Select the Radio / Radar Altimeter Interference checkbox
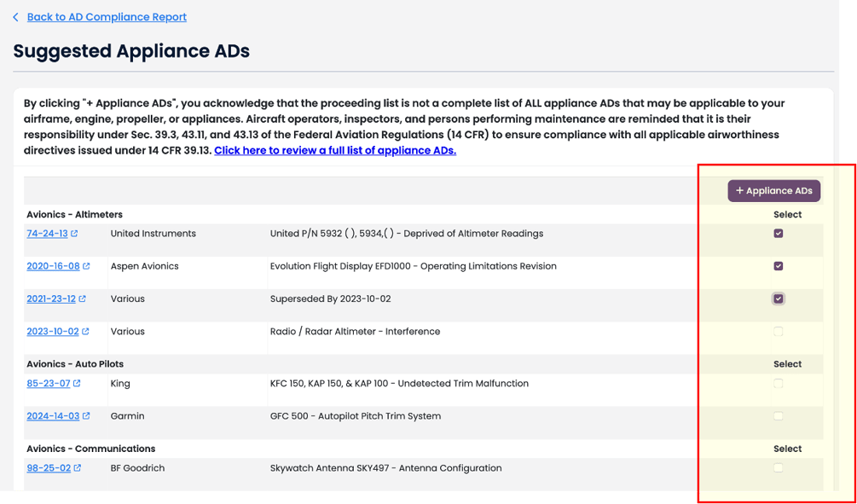The height and width of the screenshot is (504, 857). tap(778, 332)
